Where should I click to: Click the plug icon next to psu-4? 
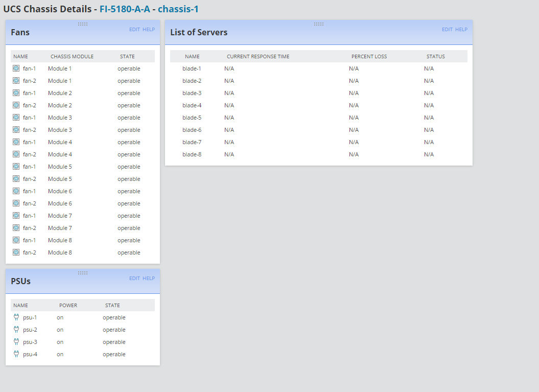(x=16, y=354)
